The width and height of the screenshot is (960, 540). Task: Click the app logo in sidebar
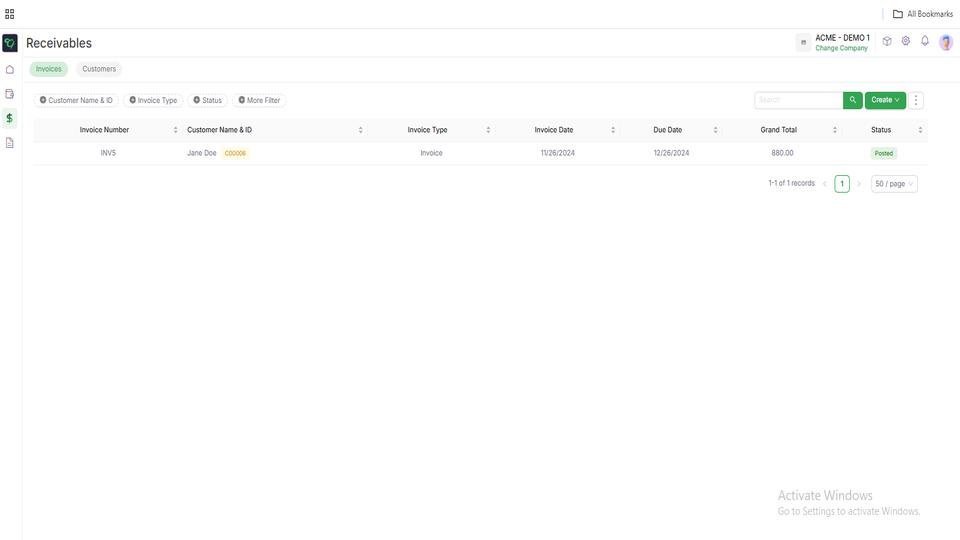tap(10, 43)
